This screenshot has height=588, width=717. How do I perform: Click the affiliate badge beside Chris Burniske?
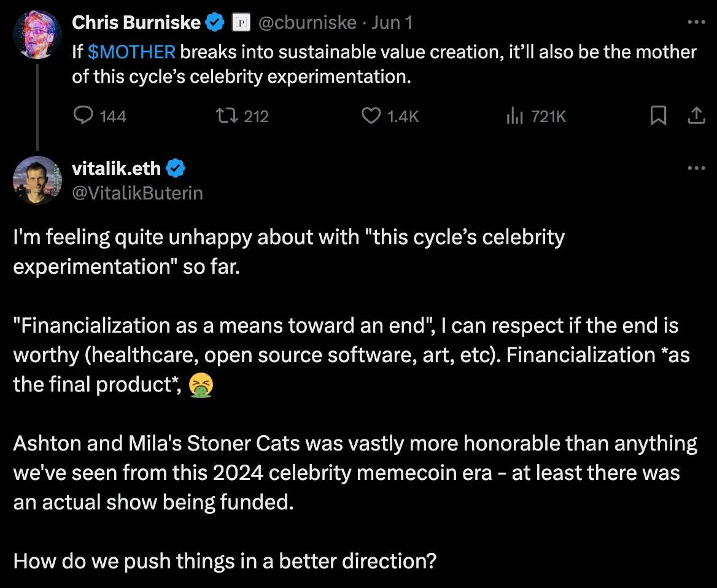[240, 23]
